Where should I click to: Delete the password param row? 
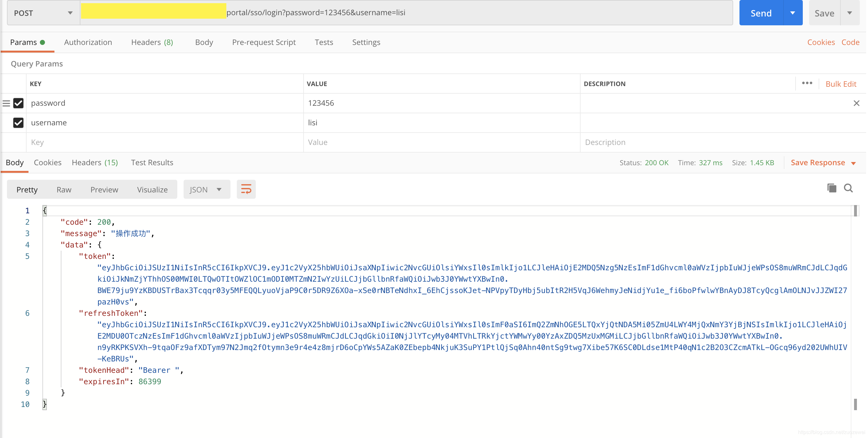click(x=856, y=103)
